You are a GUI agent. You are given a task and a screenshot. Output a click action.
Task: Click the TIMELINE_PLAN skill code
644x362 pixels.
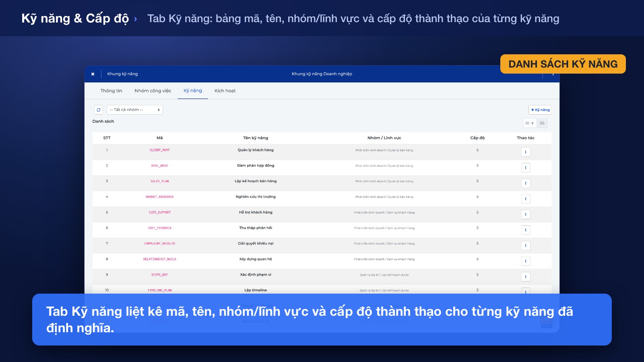pyautogui.click(x=160, y=290)
